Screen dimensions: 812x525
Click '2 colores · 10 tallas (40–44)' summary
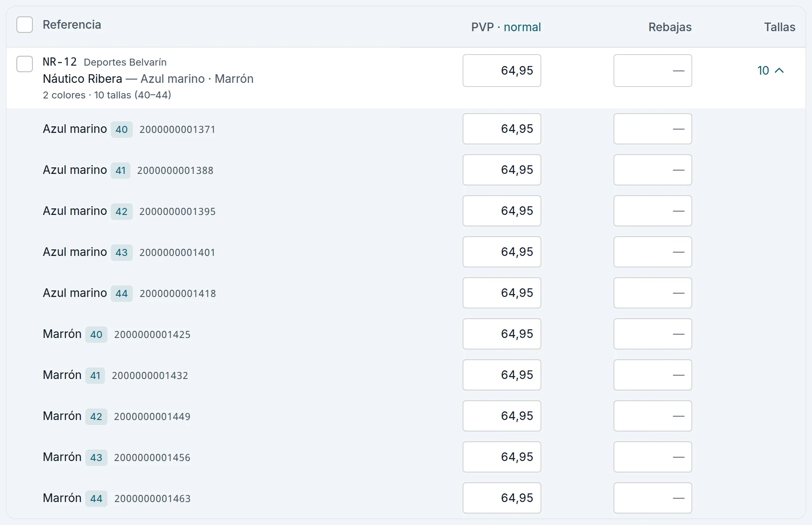(x=107, y=95)
